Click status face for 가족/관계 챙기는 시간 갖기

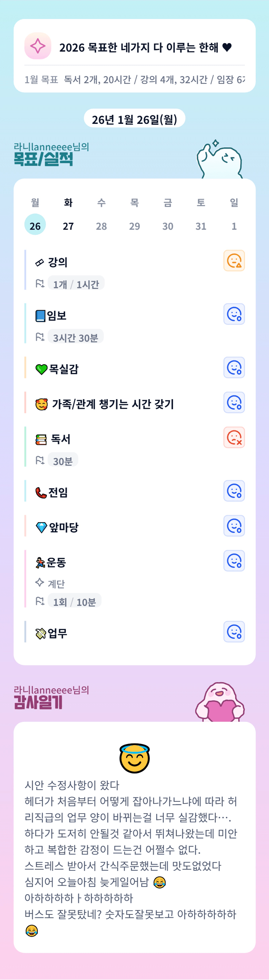point(234,403)
